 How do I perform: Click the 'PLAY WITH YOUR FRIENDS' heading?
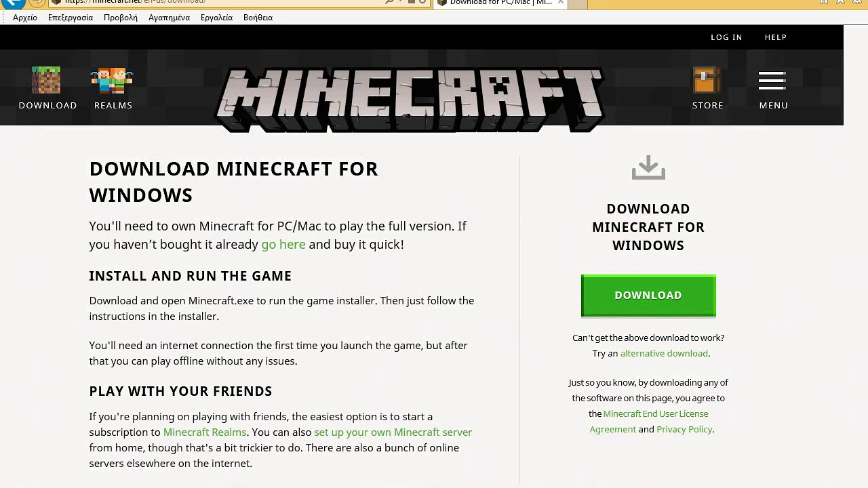click(180, 391)
